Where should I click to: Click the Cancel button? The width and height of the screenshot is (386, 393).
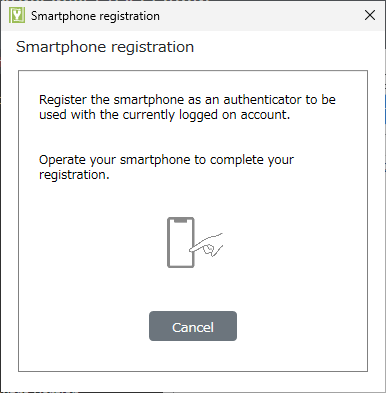coord(193,326)
